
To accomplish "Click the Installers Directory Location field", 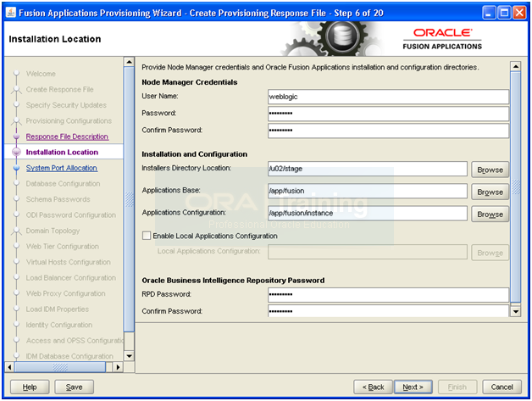I will click(368, 169).
